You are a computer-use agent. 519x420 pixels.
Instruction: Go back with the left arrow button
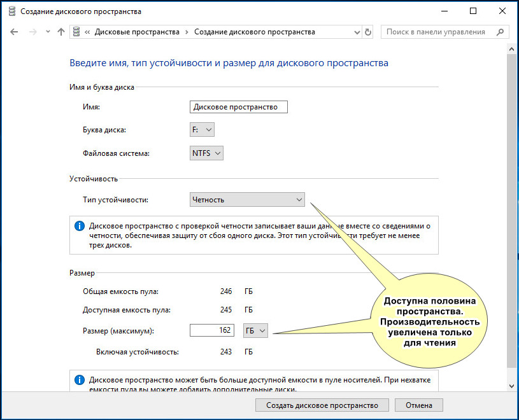click(14, 32)
